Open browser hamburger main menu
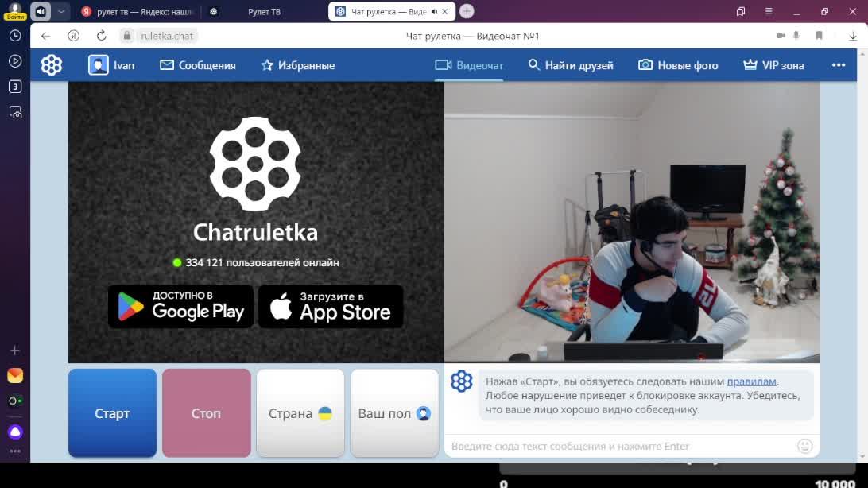 (769, 12)
